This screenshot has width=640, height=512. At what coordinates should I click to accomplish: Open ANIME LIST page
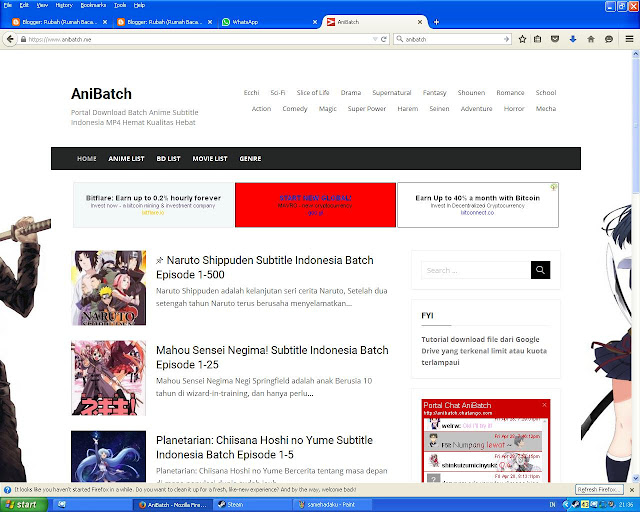pyautogui.click(x=126, y=158)
